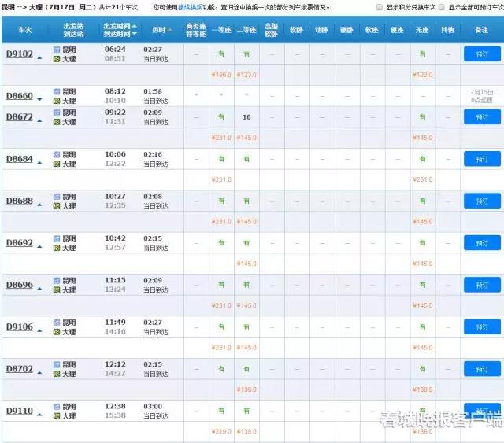Open train D8684 details link
This screenshot has height=443, width=504.
pyautogui.click(x=19, y=159)
